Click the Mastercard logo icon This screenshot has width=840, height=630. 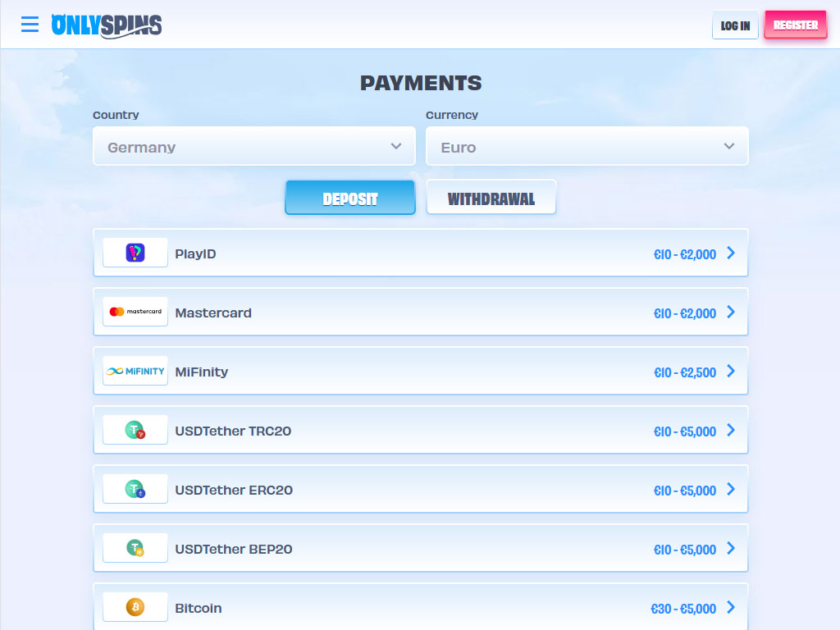point(135,313)
